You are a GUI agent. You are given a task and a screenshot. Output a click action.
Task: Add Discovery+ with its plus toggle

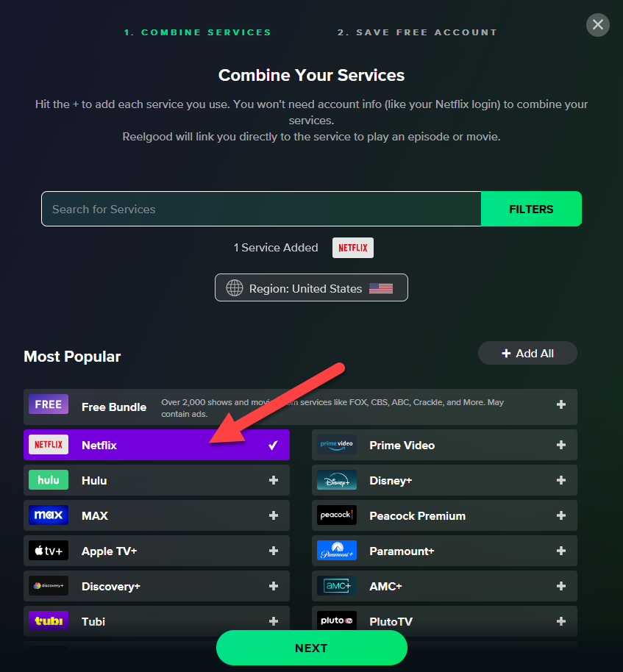[x=274, y=586]
